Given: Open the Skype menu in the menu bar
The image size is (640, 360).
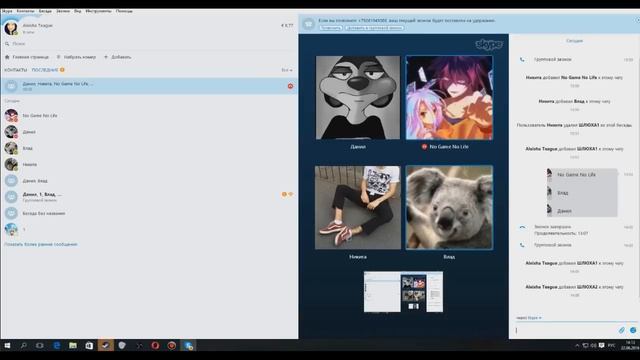Looking at the screenshot, I should (x=7, y=11).
